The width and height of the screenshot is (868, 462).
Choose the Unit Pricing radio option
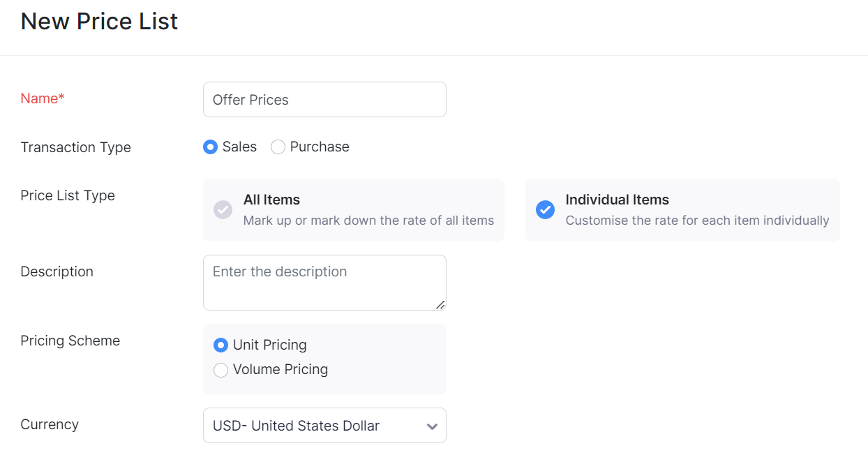220,345
